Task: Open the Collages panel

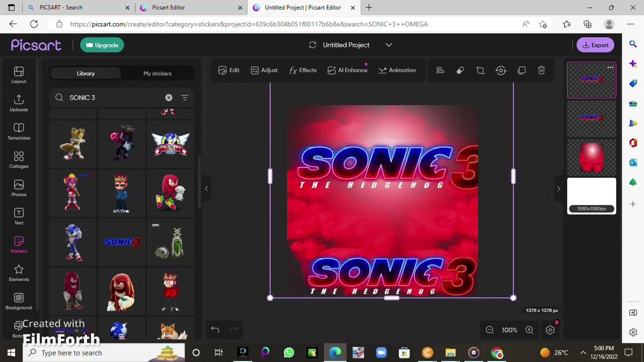Action: (19, 160)
